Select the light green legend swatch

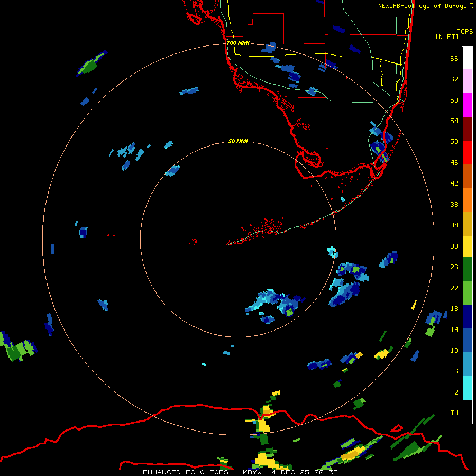[x=467, y=293]
